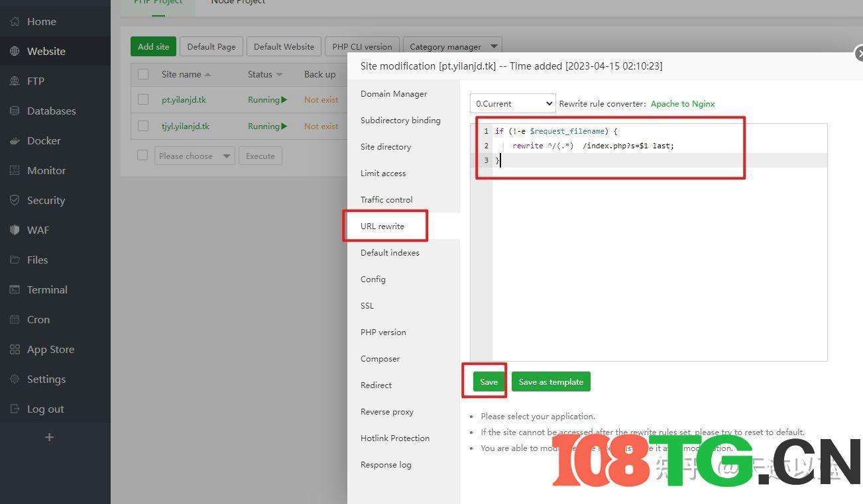This screenshot has height=504, width=863.
Task: Open Terminal via sidebar icon
Action: coord(15,290)
